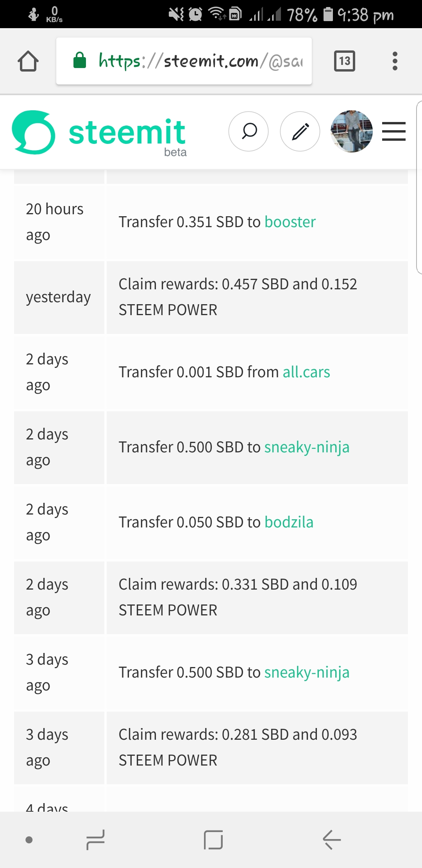Tap the battery indicator in status bar
Viewport: 422px width, 868px height.
(328, 14)
